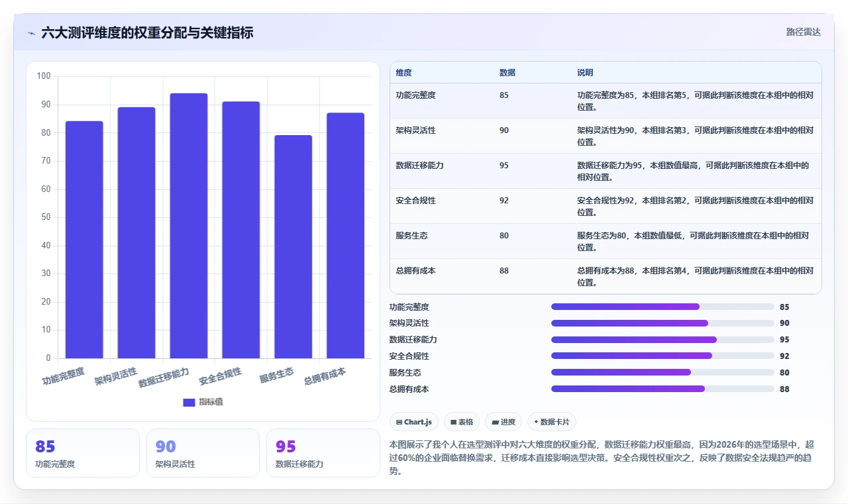Click the 数据迁移能力 bar in chart
The height and width of the screenshot is (504, 848).
tap(189, 226)
